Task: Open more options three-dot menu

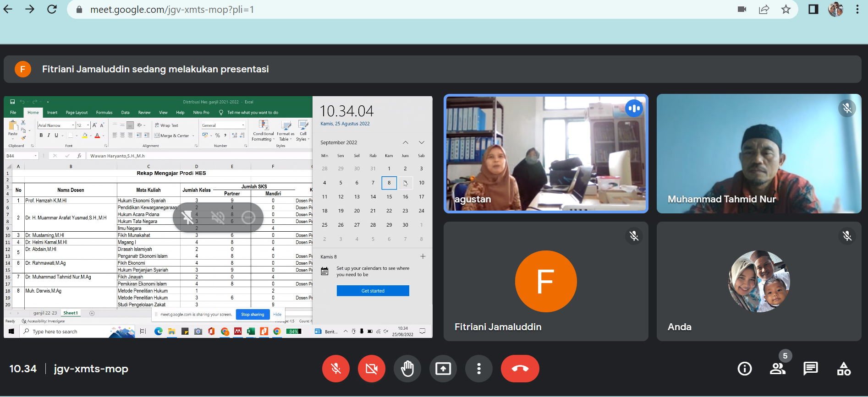Action: click(x=478, y=369)
